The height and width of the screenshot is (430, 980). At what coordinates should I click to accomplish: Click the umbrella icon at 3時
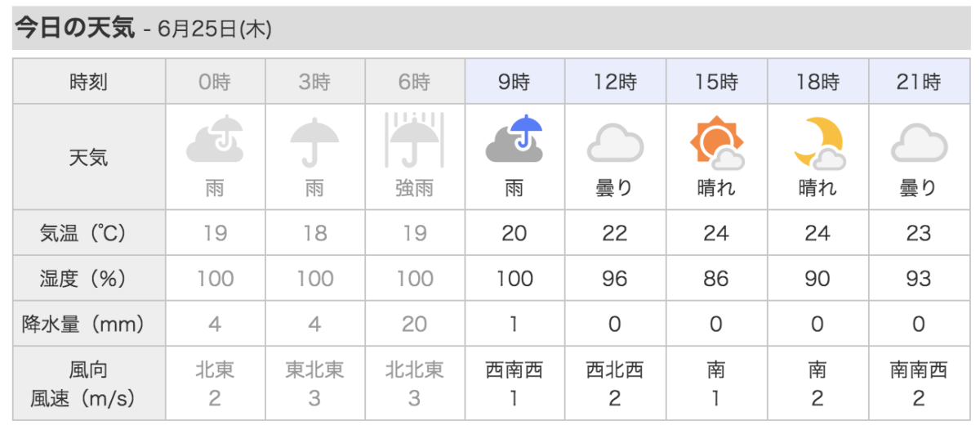[315, 141]
